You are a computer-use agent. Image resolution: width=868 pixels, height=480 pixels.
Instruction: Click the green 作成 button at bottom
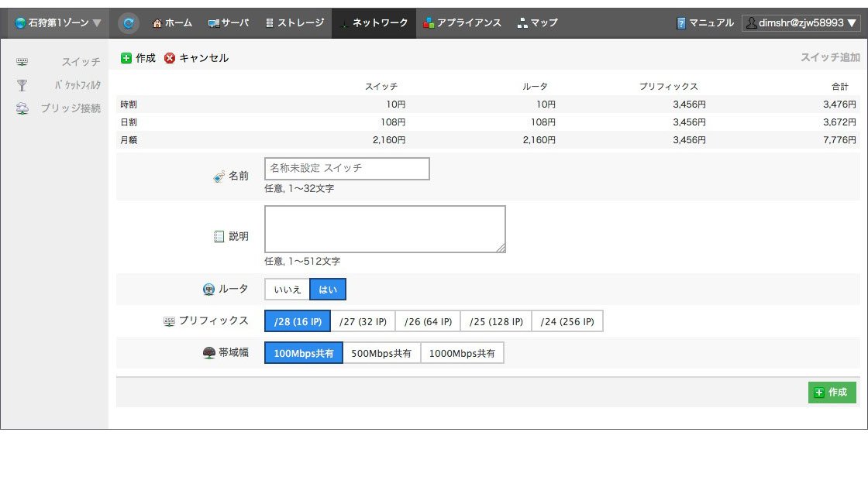point(832,392)
